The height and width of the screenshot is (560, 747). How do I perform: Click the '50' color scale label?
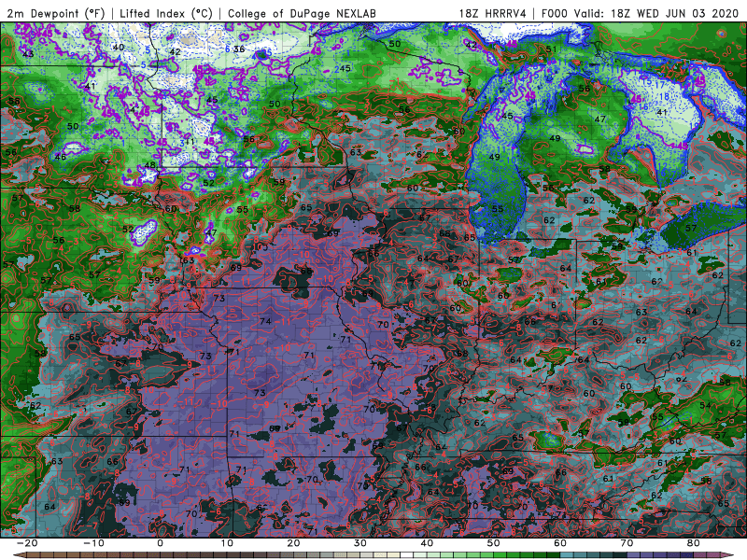coord(494,543)
